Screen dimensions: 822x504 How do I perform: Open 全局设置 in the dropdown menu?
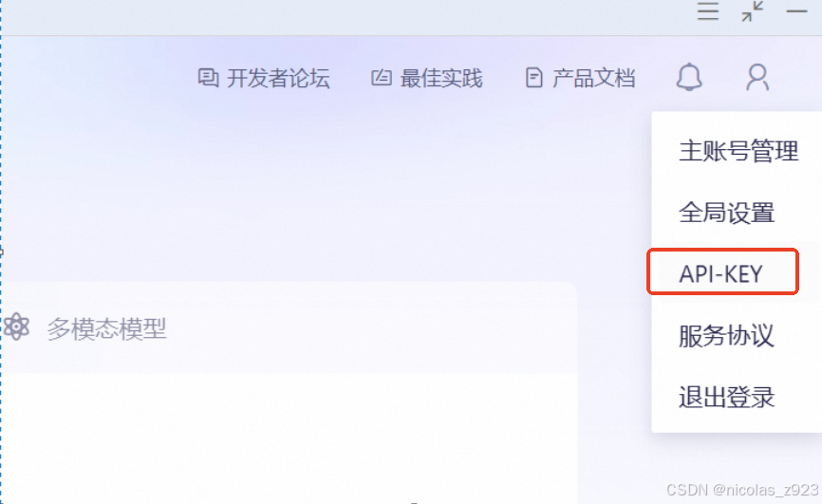pos(726,213)
